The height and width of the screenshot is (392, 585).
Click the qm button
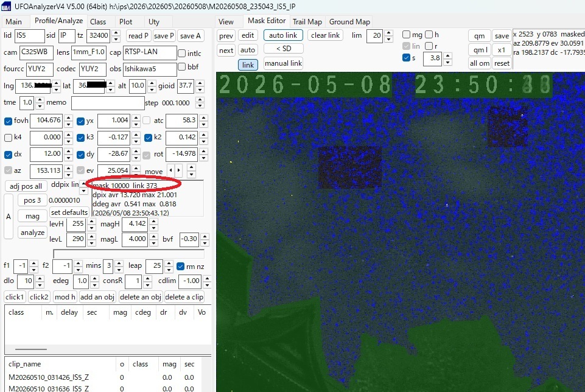480,36
